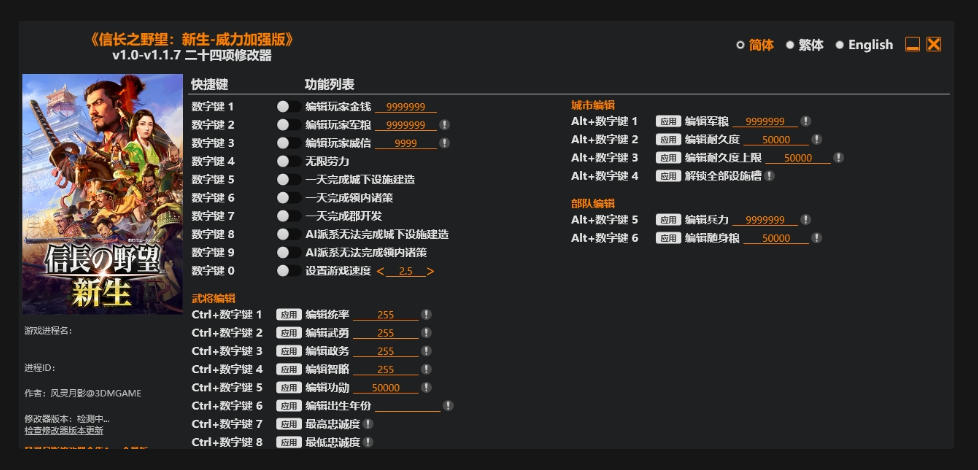
Task: Click the info icon beside 编辑智略
Action: click(426, 369)
